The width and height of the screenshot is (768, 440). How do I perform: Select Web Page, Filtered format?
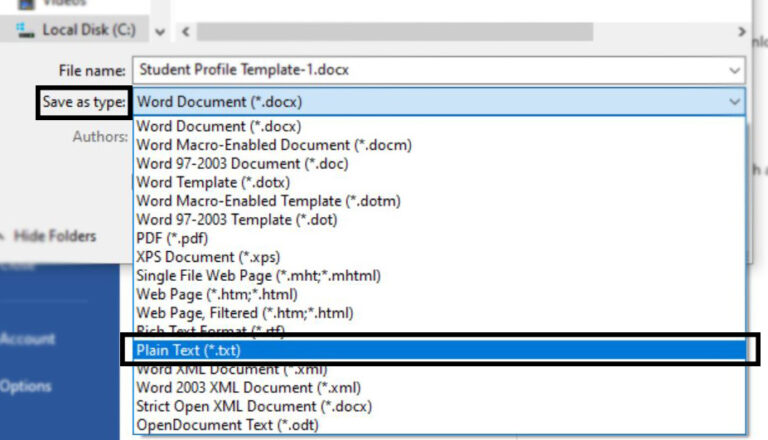click(243, 313)
